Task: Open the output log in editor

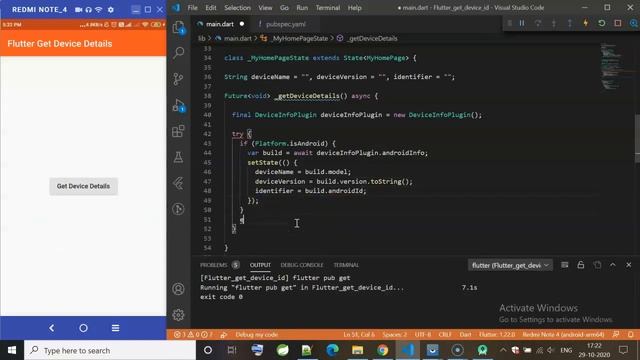Action: [x=597, y=265]
